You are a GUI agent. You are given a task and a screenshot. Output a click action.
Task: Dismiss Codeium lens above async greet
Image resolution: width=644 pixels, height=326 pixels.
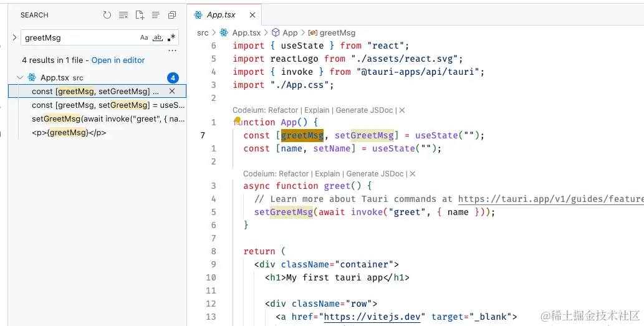413,174
